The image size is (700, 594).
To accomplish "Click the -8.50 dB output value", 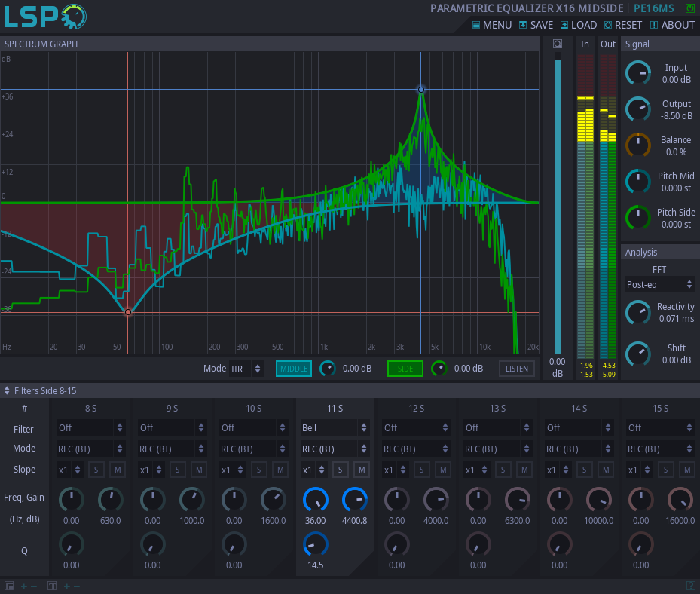I will point(677,115).
